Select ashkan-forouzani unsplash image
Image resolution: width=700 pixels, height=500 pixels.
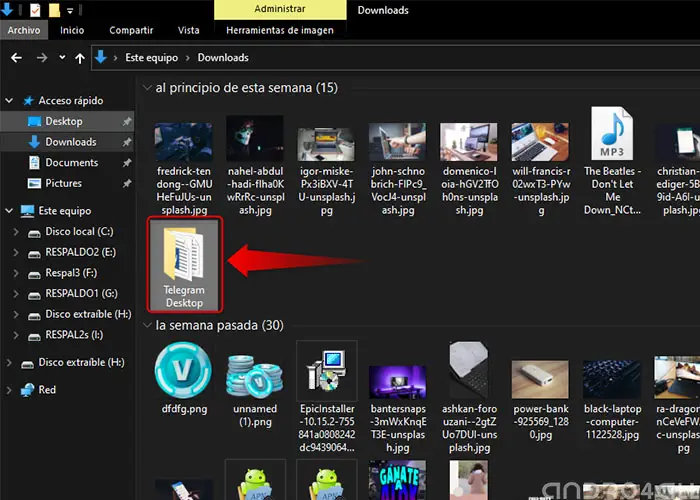click(469, 397)
